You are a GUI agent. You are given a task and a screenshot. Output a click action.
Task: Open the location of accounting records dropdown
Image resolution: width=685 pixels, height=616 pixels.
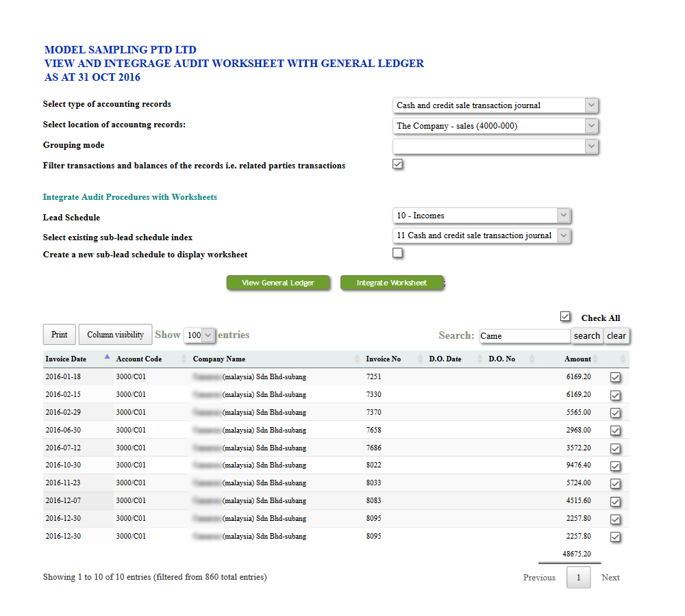click(496, 126)
